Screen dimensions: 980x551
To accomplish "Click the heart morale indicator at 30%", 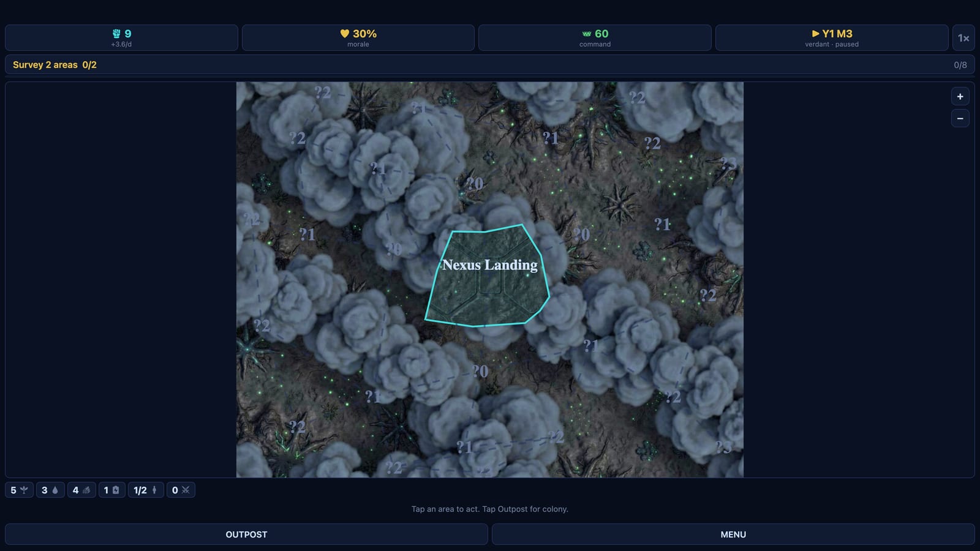I will click(358, 38).
